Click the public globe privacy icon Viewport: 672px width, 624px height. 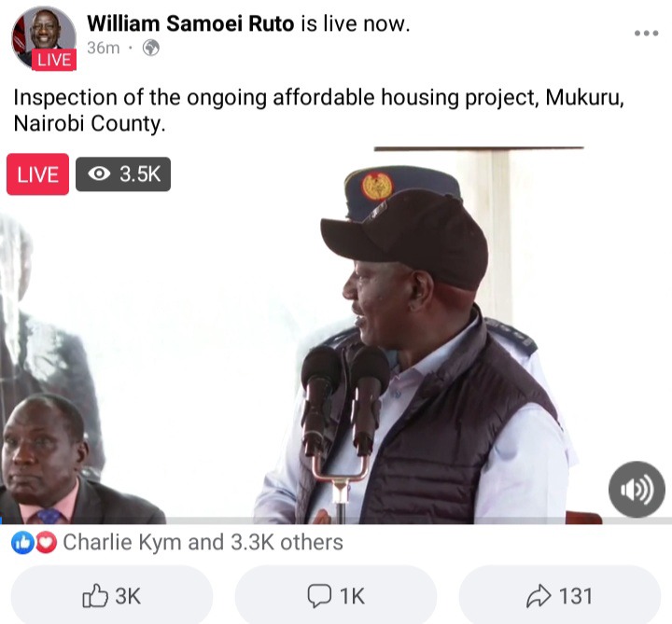point(151,48)
